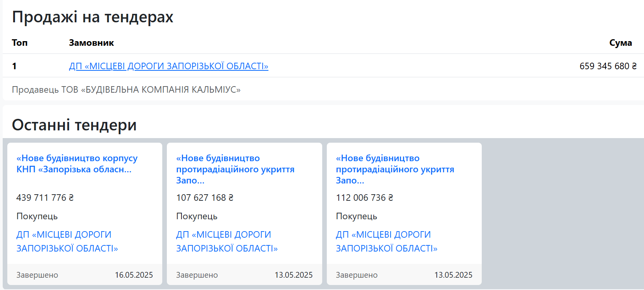
Task: Open tender «Нове будівництво корпусу КНП»
Action: click(77, 163)
